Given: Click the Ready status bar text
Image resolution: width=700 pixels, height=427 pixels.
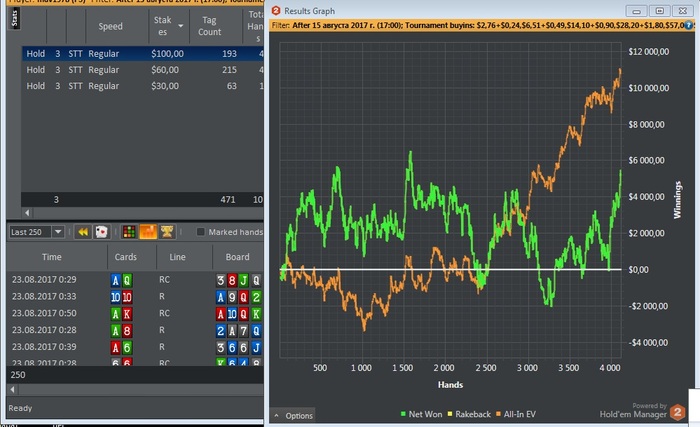Looking at the screenshot, I should tap(20, 408).
